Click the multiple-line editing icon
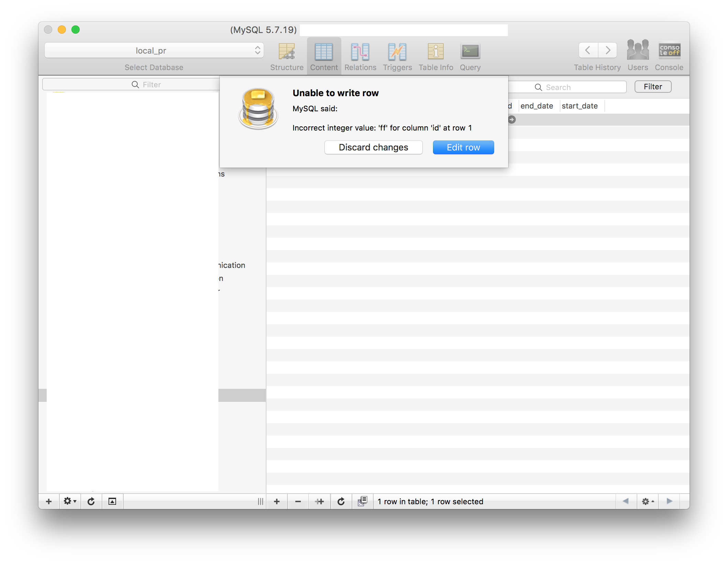This screenshot has width=728, height=564. pos(363,501)
